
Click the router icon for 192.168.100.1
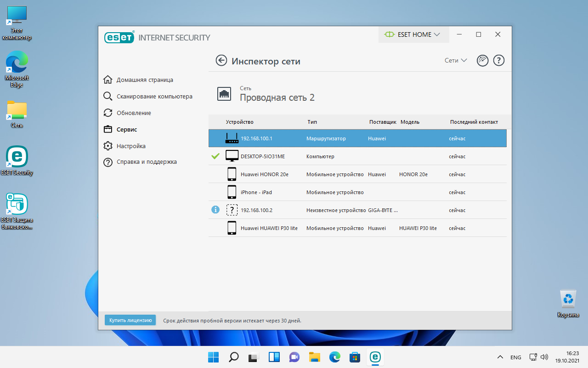[232, 137]
